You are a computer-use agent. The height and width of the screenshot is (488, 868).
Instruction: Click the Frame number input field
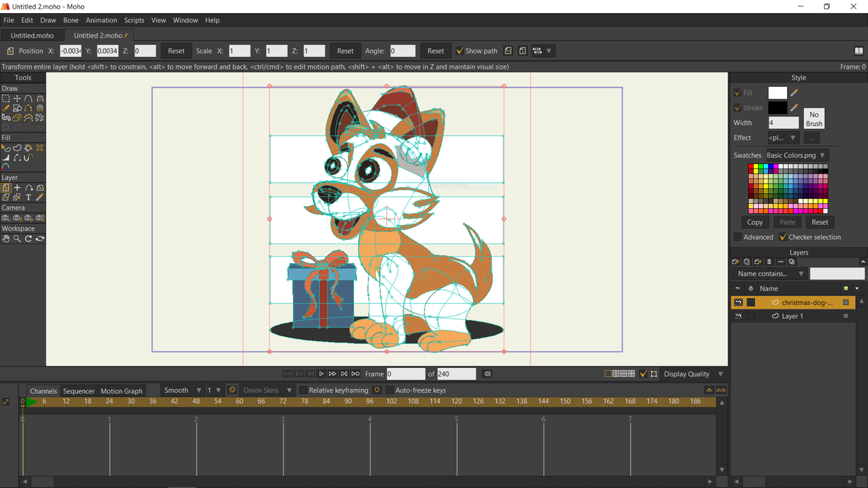406,374
